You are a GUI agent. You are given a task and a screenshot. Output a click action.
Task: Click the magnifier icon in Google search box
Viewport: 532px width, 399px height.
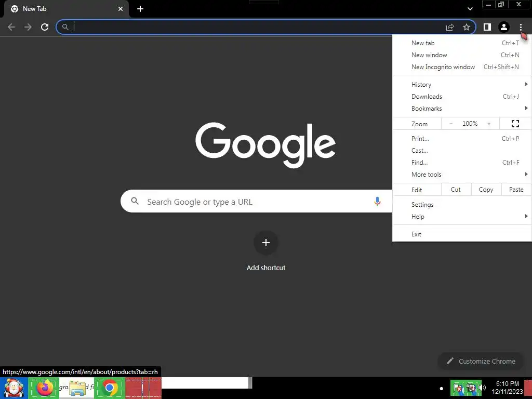click(135, 201)
